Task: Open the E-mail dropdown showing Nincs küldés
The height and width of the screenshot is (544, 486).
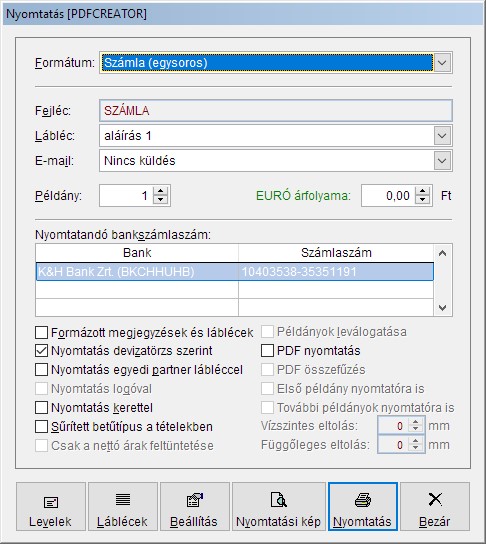Action: coord(442,161)
